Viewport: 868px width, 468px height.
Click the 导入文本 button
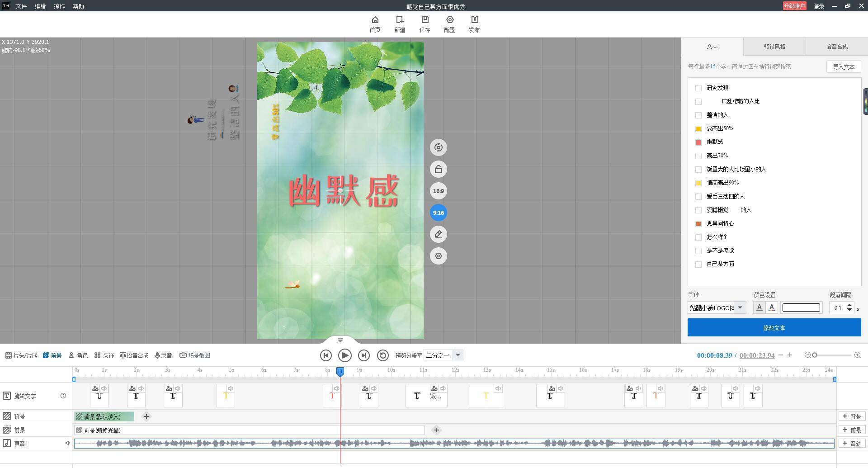tap(844, 67)
